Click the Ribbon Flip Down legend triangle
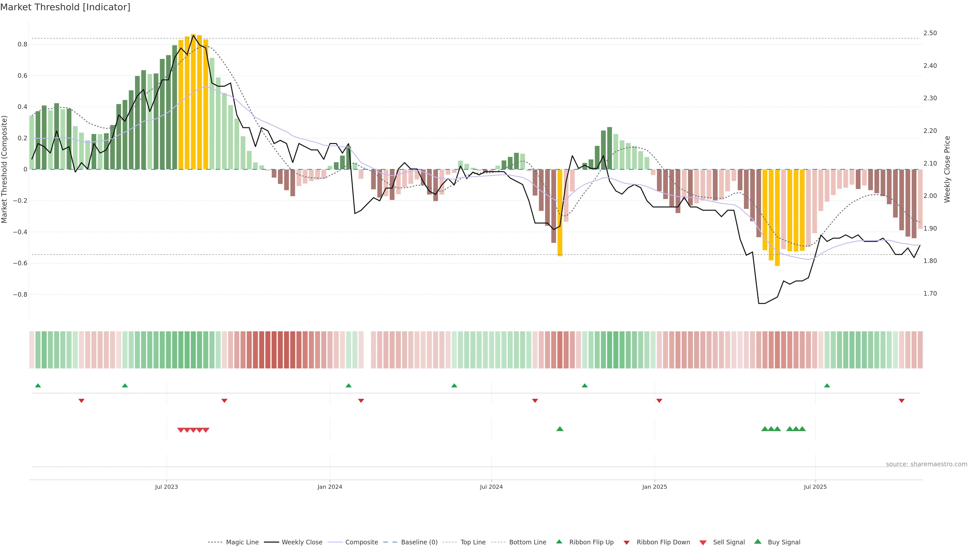The width and height of the screenshot is (980, 551). tap(626, 543)
